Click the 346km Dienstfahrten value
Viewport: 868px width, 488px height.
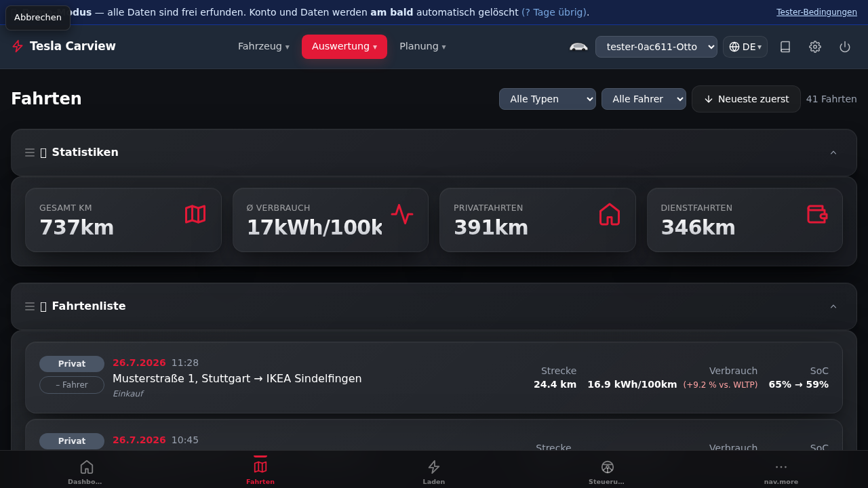698,228
